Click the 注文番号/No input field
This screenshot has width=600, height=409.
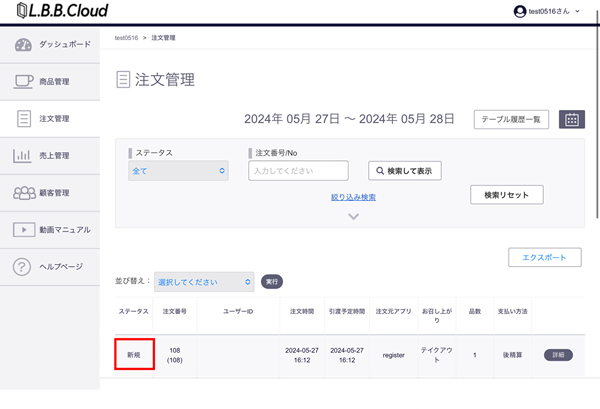(x=298, y=171)
